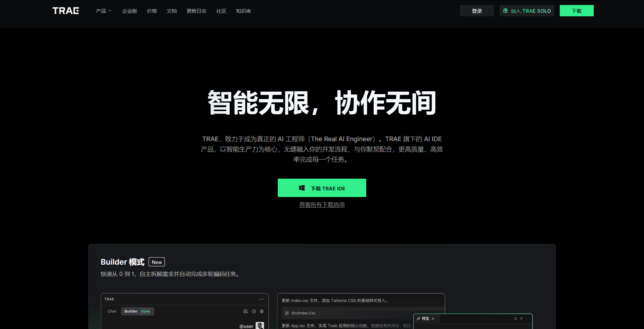644x329 pixels.
Task: Click the gift icon beside TRAE SOLO
Action: pyautogui.click(x=505, y=11)
